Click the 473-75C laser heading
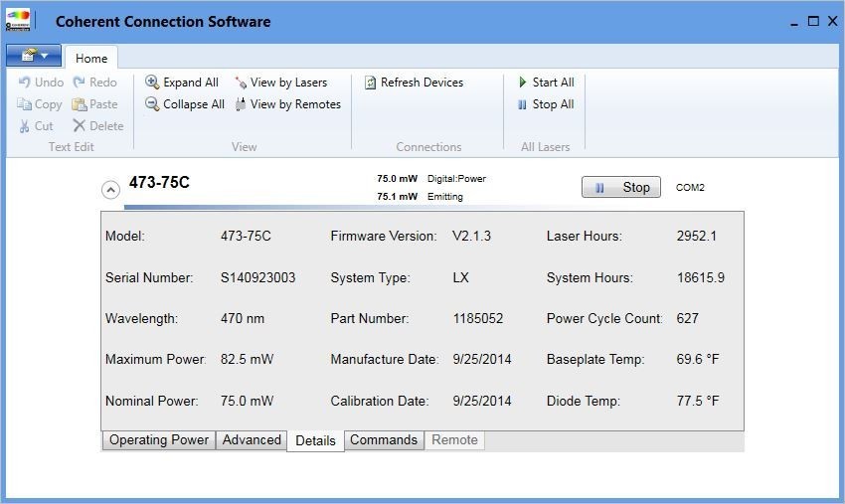 [159, 182]
